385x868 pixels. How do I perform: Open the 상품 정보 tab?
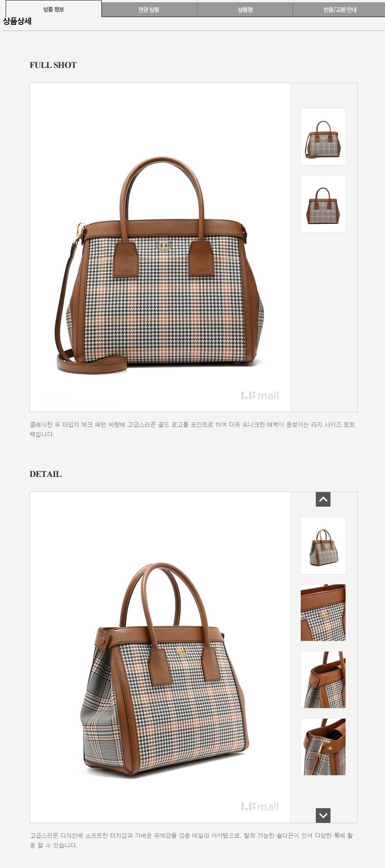click(54, 9)
